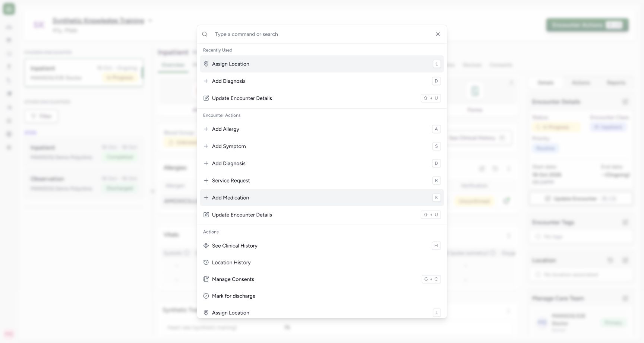This screenshot has width=644, height=343.
Task: Open See Clinical History icon entry
Action: tap(206, 246)
